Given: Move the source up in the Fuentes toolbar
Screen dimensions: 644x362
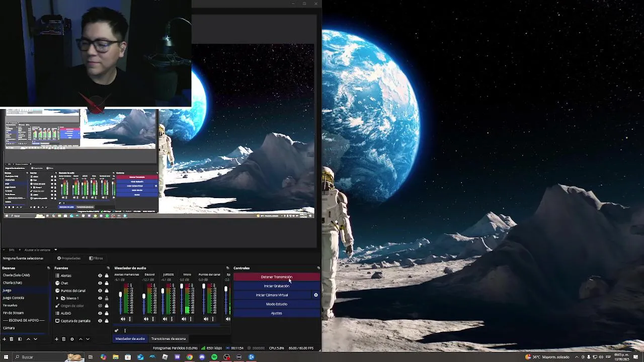Looking at the screenshot, I should tap(80, 339).
